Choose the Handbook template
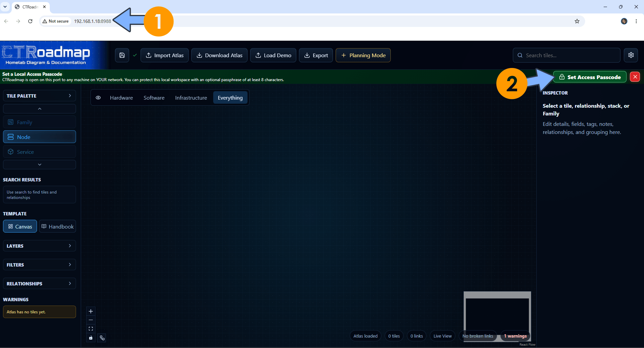644x348 pixels. [x=58, y=227]
